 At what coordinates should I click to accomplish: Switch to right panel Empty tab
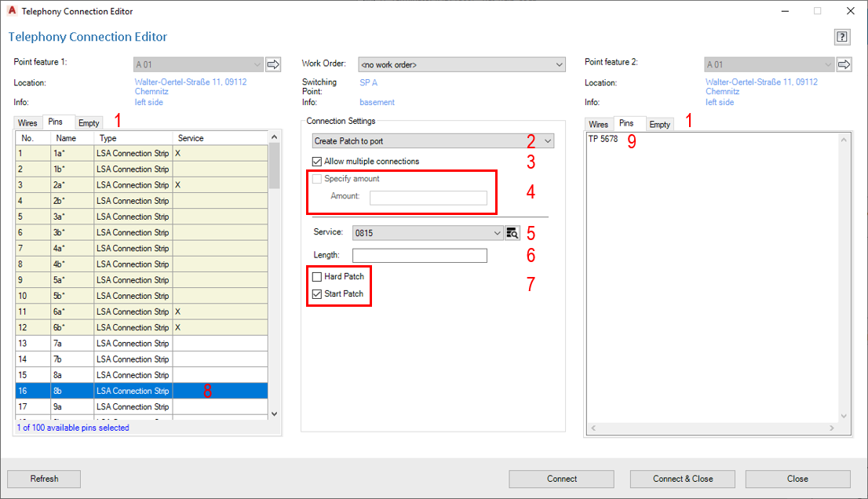coord(660,125)
